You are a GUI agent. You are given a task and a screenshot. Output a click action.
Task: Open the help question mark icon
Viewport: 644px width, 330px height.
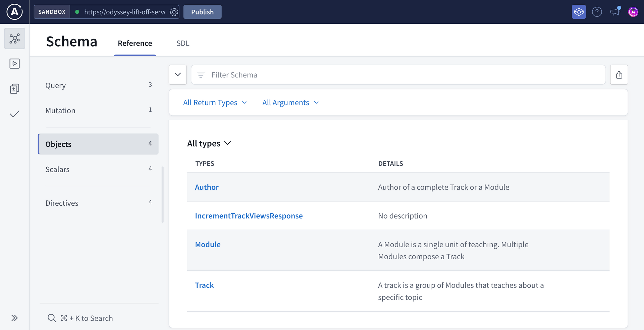(x=597, y=12)
